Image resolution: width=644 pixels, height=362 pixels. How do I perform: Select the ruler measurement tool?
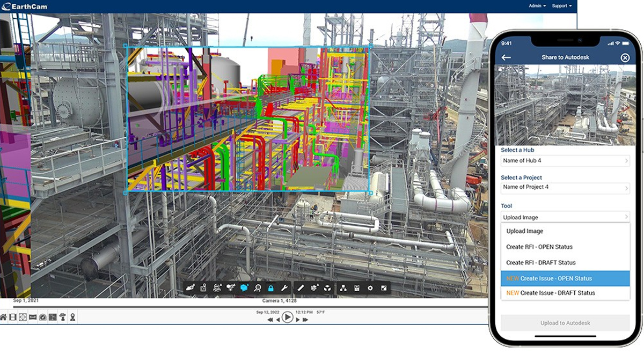click(x=301, y=288)
